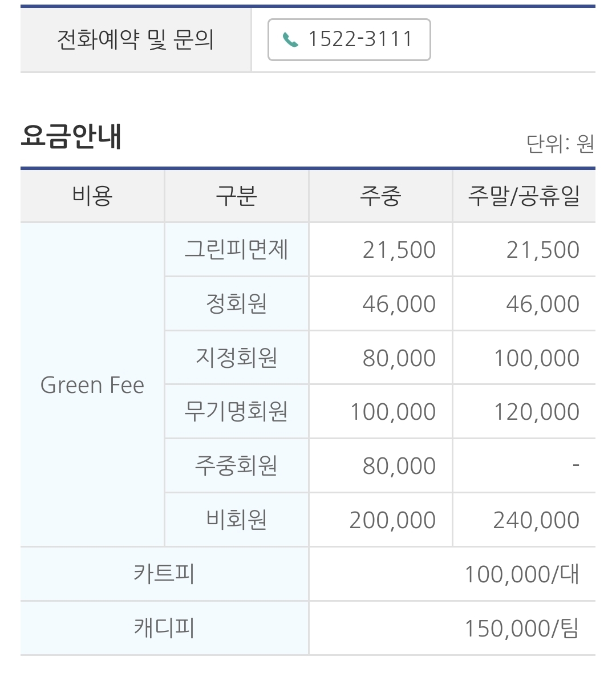Call the 1522-3111 reservation number
This screenshot has height=677, width=616.
click(349, 39)
